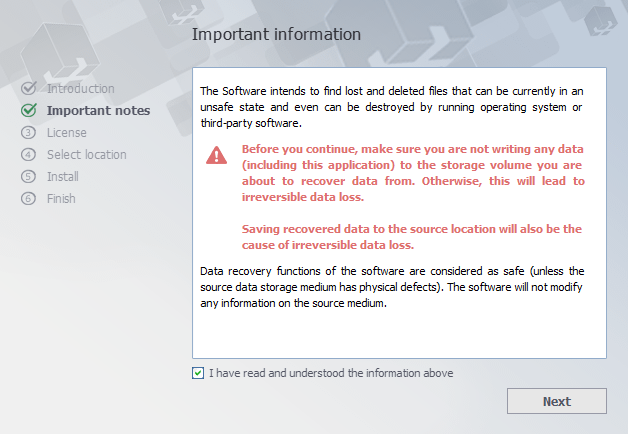Image resolution: width=628 pixels, height=434 pixels.
Task: Click the green checkmark beside Important notes
Action: coord(28,111)
